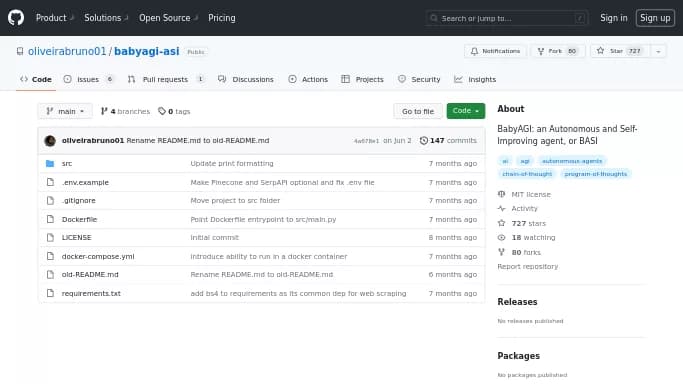Open the src folder

(x=67, y=164)
